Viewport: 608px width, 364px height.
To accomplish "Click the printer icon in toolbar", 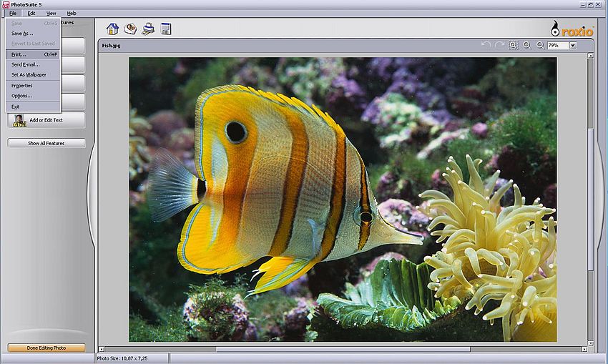I will (148, 29).
